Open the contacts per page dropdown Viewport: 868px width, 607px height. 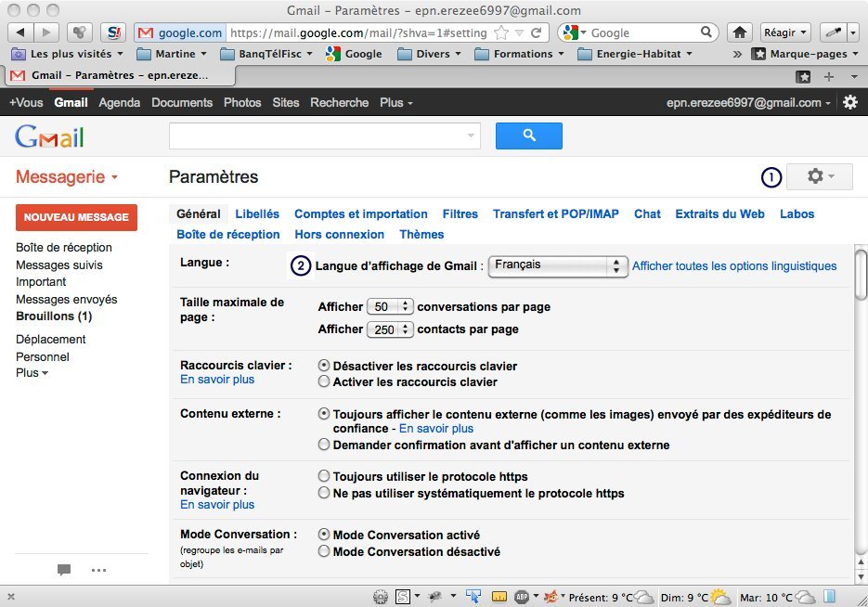(x=390, y=329)
